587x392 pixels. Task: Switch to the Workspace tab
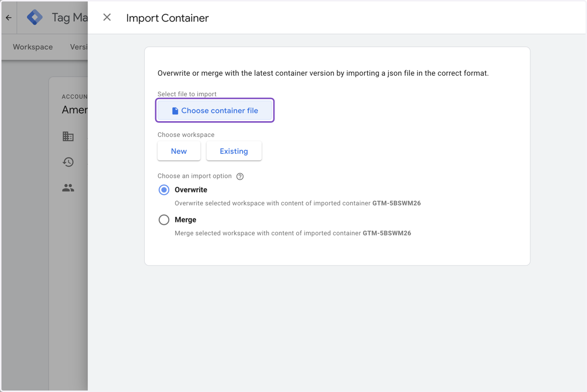click(33, 47)
